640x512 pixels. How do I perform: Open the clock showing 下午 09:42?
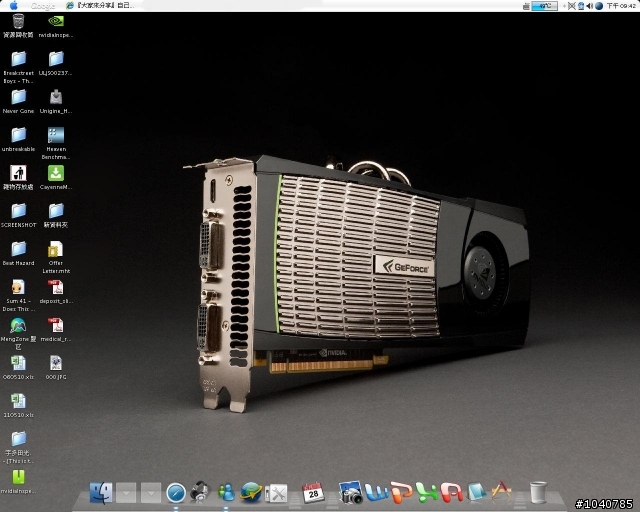pyautogui.click(x=621, y=6)
